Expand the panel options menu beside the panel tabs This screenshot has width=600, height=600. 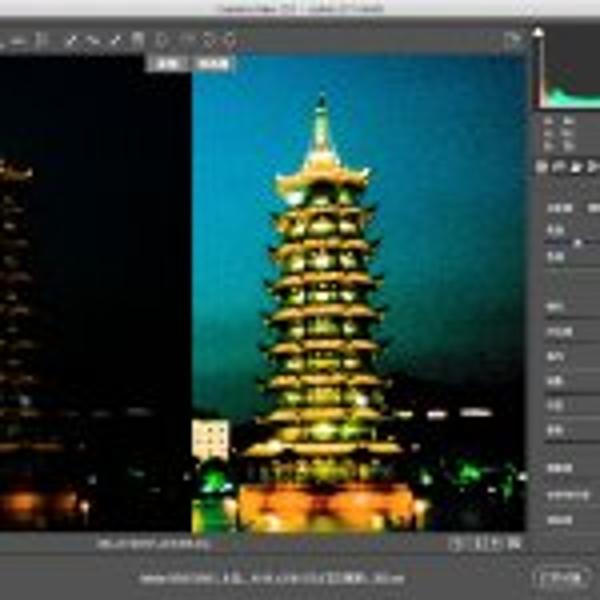594,167
